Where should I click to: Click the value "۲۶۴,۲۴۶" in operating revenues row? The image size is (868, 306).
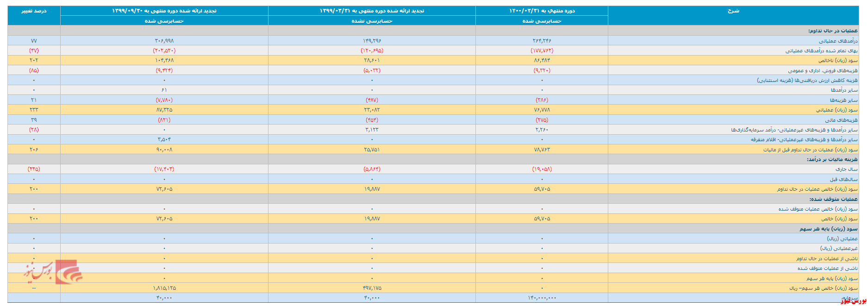click(542, 41)
